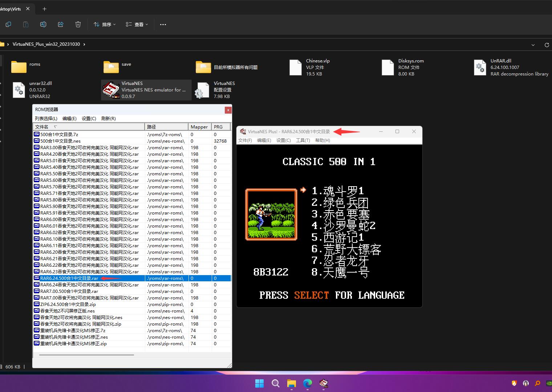The image size is (552, 392).
Task: Open 列表选择(L) menu in ROM browser
Action: point(46,118)
